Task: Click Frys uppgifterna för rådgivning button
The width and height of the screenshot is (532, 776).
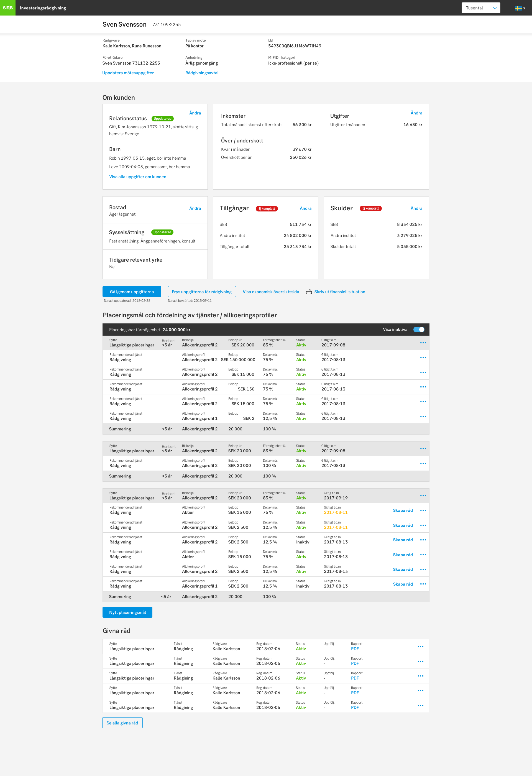Action: (x=202, y=292)
